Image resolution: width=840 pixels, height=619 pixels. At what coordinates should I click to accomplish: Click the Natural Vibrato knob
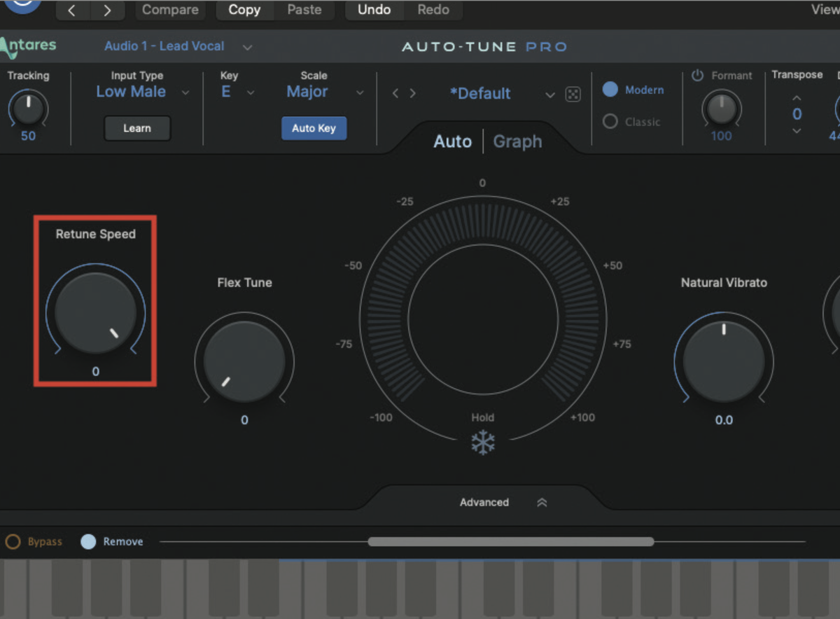click(724, 361)
